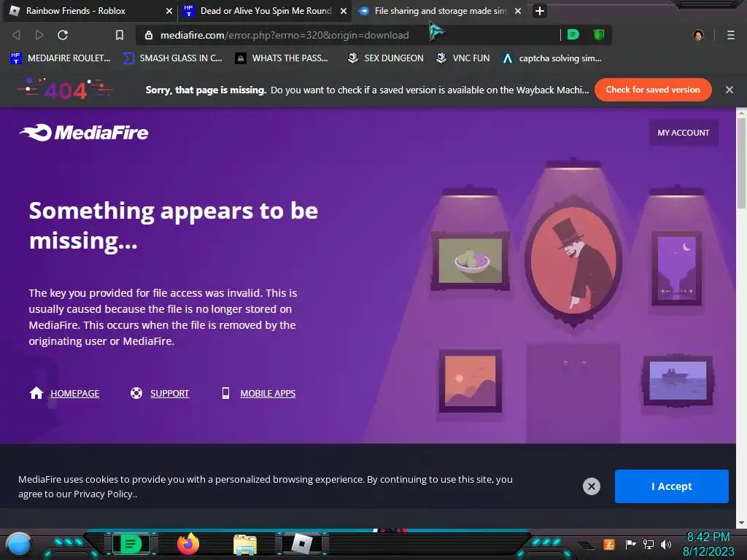Click the MediaFire logo
The image size is (747, 560).
coord(84,133)
